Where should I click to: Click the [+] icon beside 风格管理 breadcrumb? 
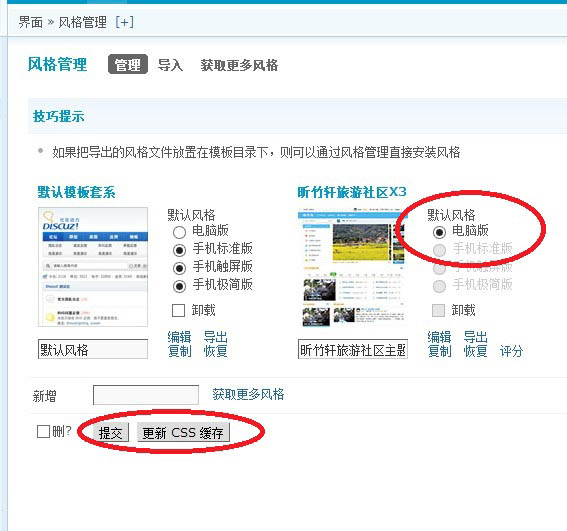click(x=124, y=22)
